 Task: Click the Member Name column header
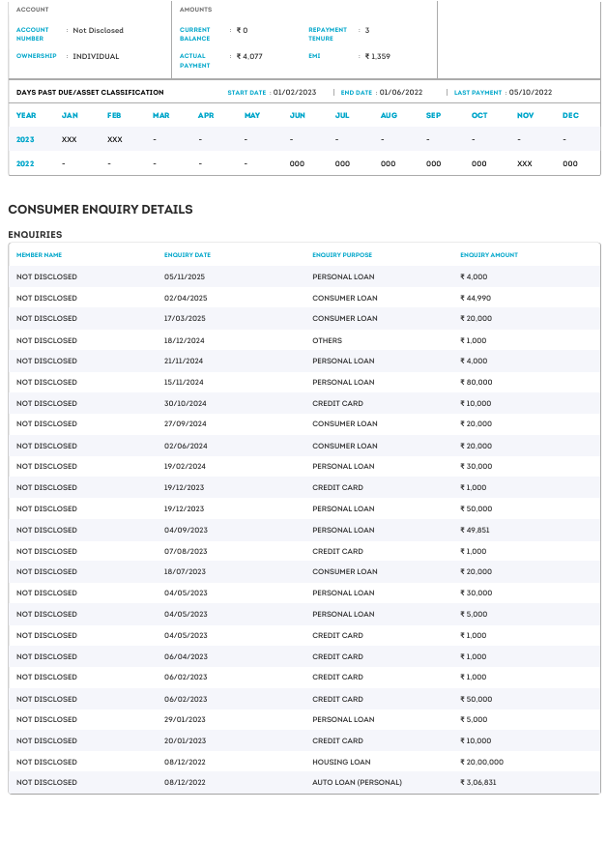click(39, 255)
